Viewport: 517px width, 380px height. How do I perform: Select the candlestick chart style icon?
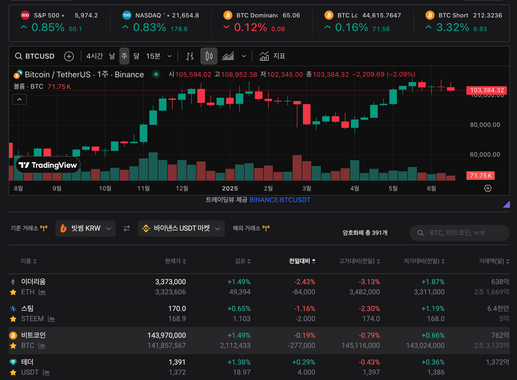(x=209, y=56)
